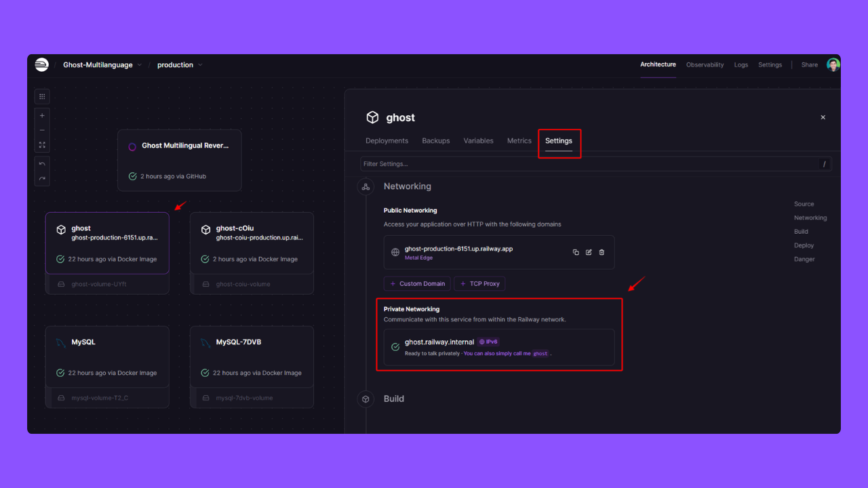Zoom in on the architecture canvas
Image resolution: width=868 pixels, height=488 pixels.
[42, 116]
